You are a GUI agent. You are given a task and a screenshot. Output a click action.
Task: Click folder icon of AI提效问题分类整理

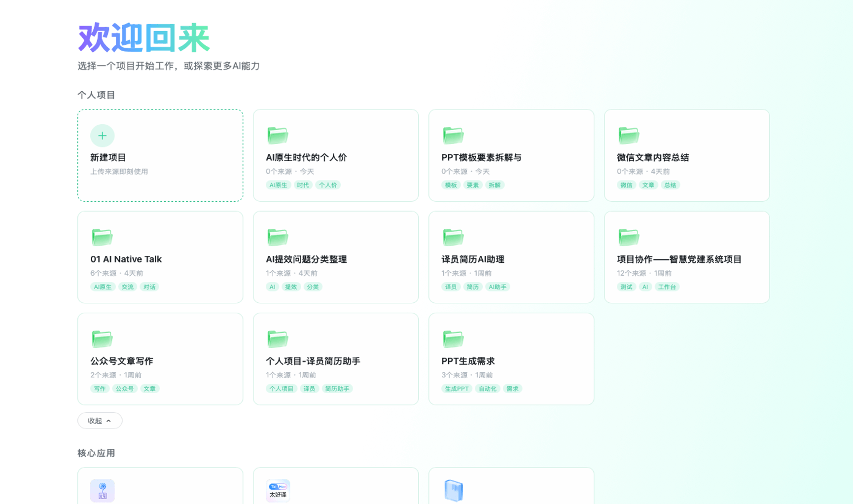click(x=278, y=237)
